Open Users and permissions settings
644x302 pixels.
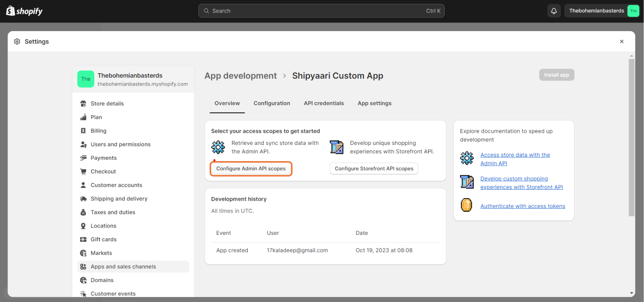133,145
